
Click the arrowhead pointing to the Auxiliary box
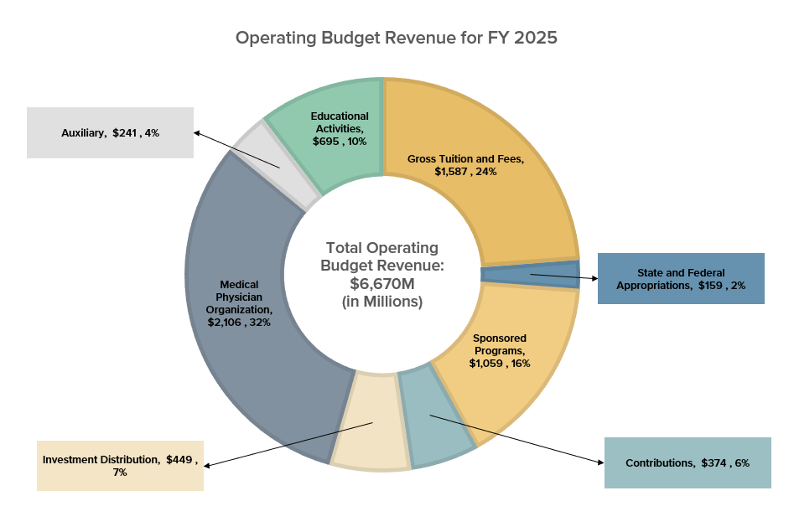point(198,132)
